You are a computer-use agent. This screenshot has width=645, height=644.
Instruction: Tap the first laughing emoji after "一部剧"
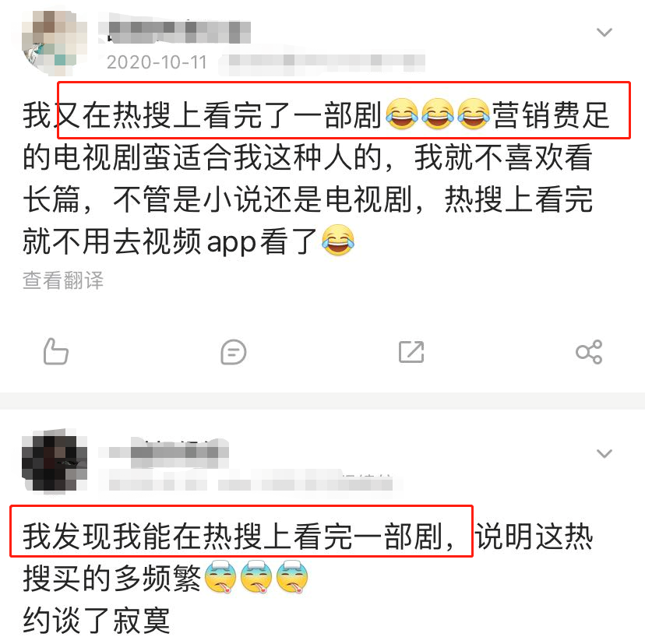402,114
